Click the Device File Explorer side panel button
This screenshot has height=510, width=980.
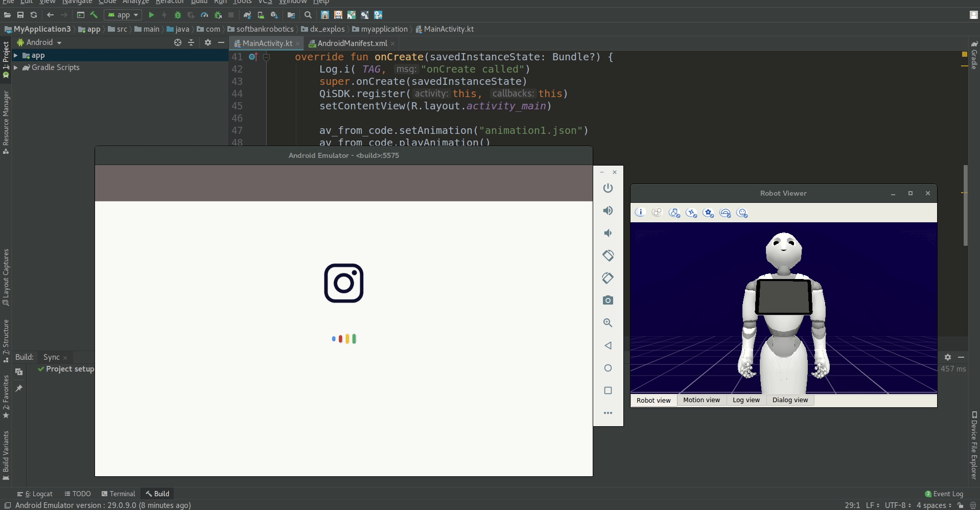pyautogui.click(x=974, y=445)
